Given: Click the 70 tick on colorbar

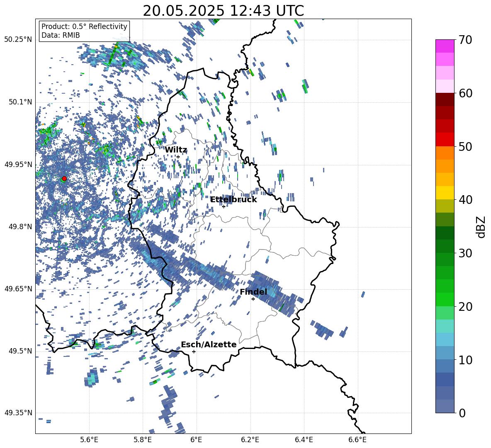Looking at the screenshot, I should (465, 40).
